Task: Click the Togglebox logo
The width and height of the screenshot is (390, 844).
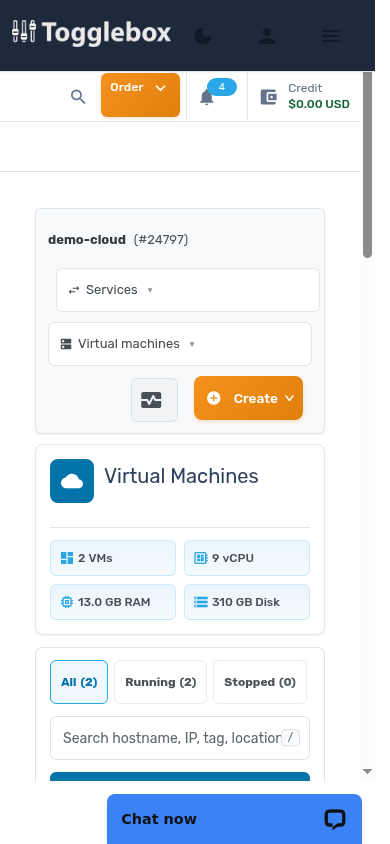Action: coord(91,32)
